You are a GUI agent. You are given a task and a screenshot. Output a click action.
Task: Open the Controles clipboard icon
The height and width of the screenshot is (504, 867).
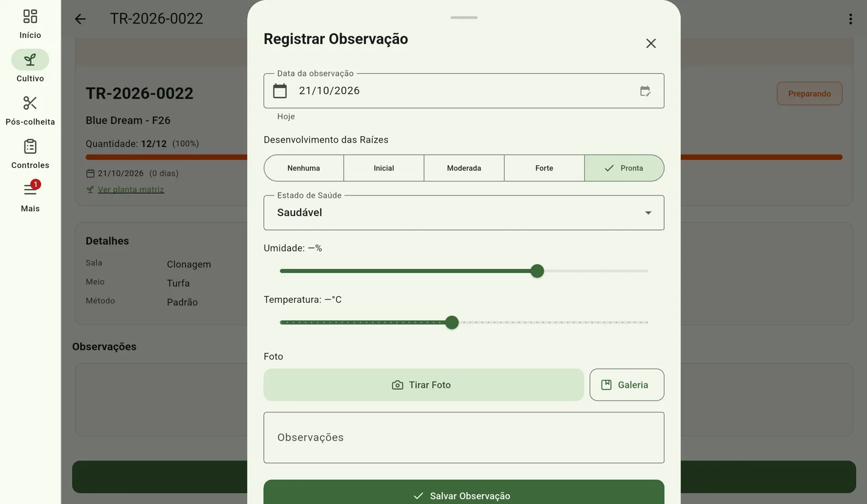click(x=30, y=146)
